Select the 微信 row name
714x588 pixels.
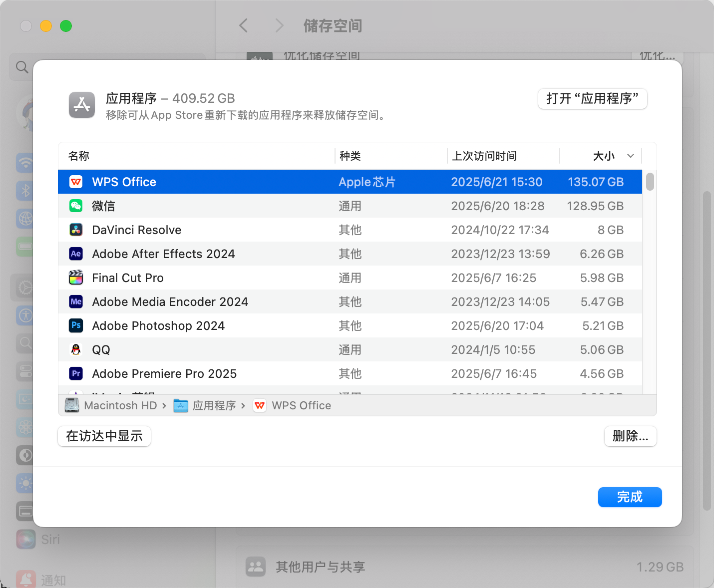click(x=103, y=206)
